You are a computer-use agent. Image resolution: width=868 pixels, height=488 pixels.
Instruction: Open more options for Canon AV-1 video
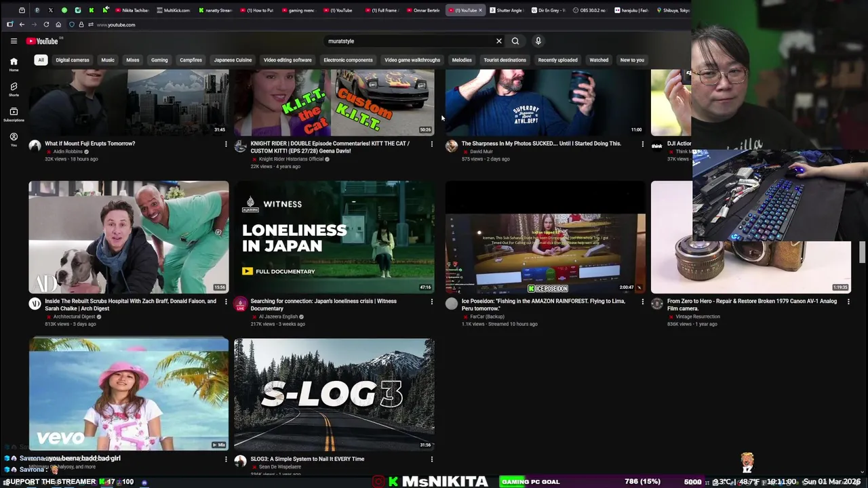coord(848,302)
